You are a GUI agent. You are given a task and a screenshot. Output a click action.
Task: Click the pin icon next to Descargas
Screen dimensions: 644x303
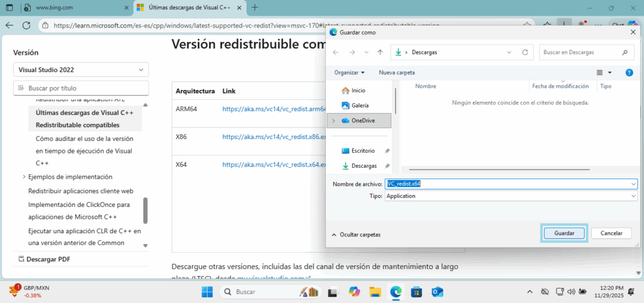[x=387, y=167]
